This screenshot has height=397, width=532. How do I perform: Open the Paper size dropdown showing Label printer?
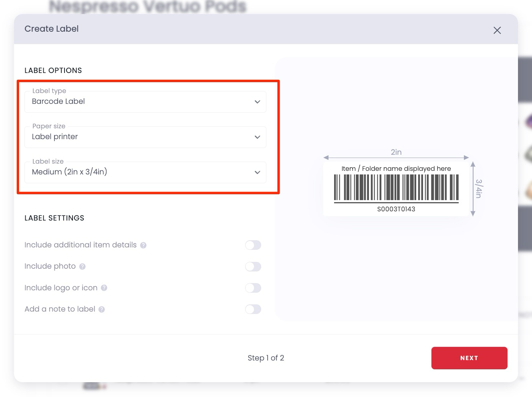(x=145, y=137)
